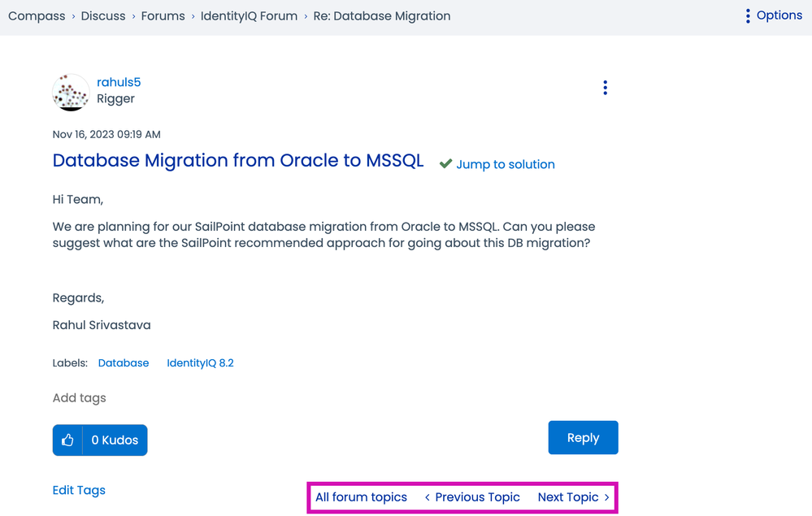
Task: Navigate to Previous Topic
Action: pos(472,497)
